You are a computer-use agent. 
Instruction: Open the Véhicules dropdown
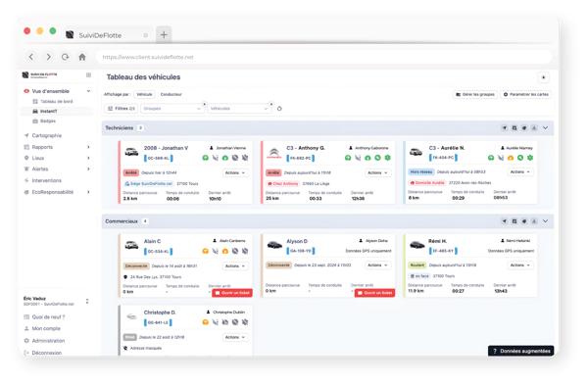point(239,109)
